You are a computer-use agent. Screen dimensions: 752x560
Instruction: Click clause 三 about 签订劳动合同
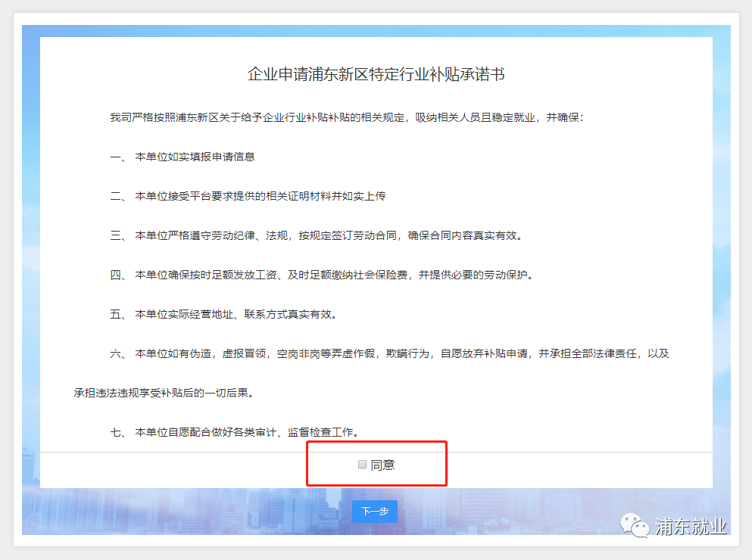(x=316, y=236)
